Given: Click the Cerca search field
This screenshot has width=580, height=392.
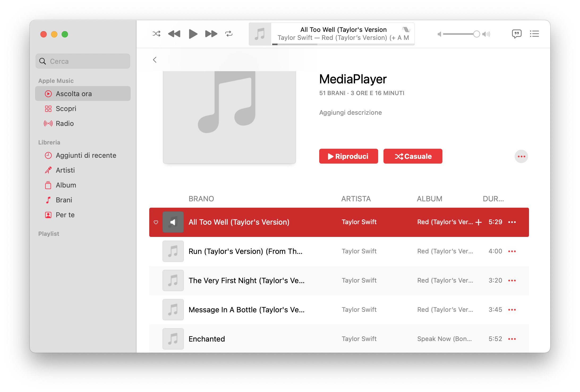Looking at the screenshot, I should click(x=83, y=61).
